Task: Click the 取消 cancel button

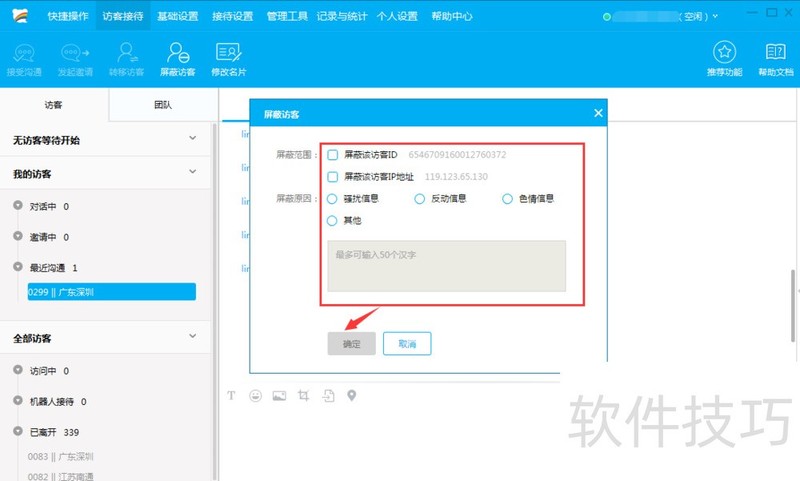Action: (x=406, y=343)
